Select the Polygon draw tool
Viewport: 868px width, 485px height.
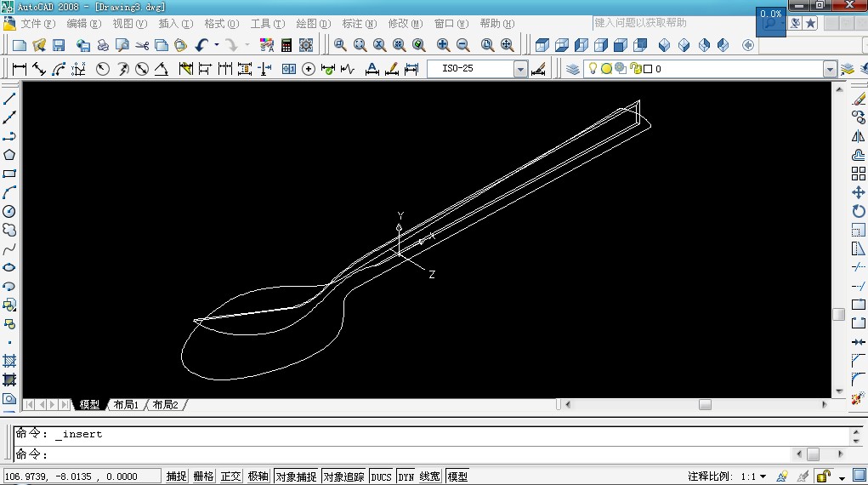[9, 155]
